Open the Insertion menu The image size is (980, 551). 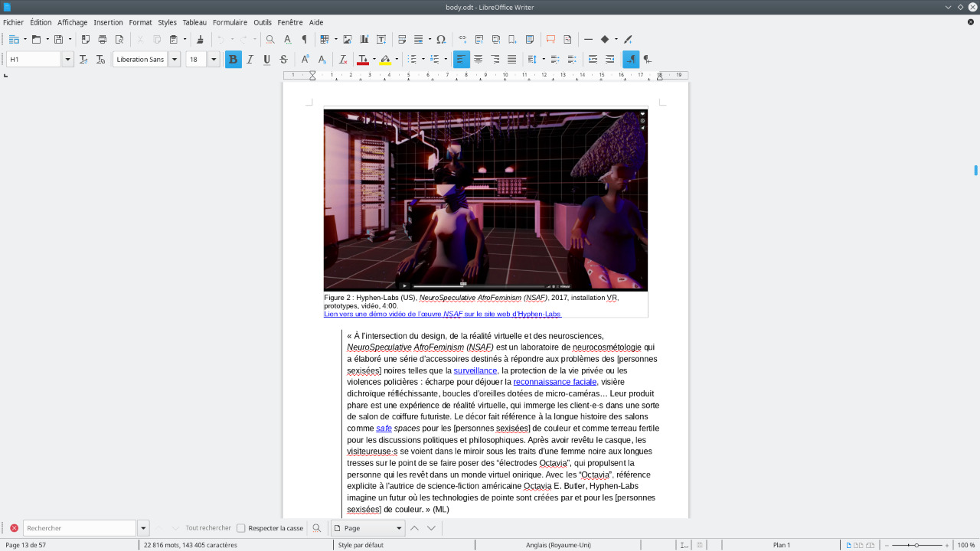tap(108, 22)
